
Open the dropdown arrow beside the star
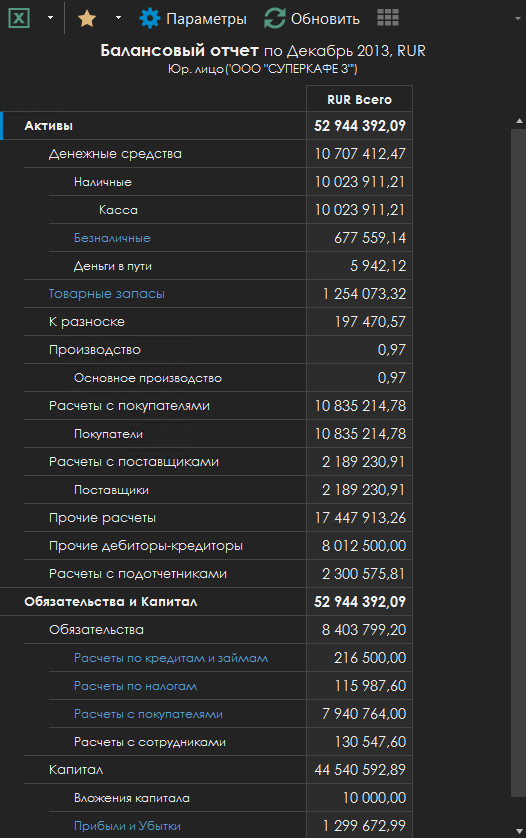pyautogui.click(x=118, y=18)
